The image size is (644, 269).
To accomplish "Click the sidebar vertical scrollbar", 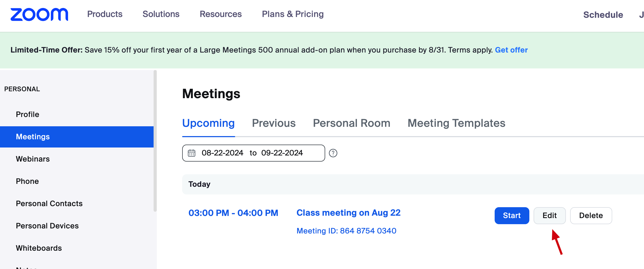I will pyautogui.click(x=155, y=141).
